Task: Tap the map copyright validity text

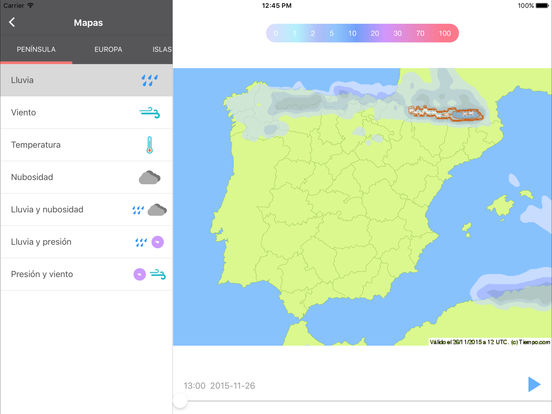Action: [490, 342]
